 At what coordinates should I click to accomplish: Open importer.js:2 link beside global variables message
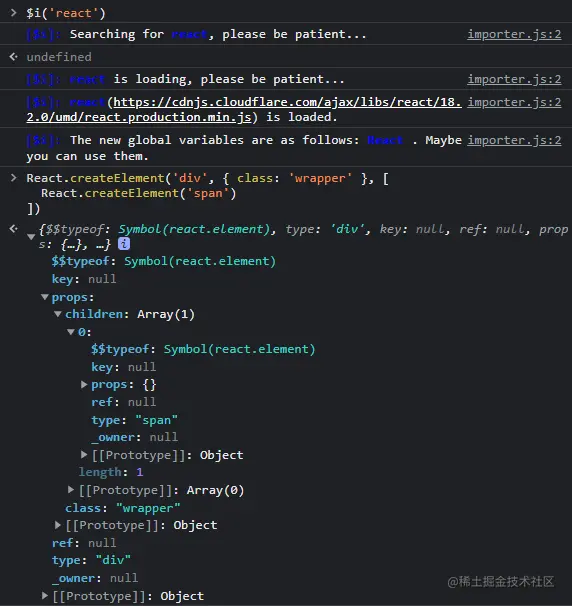click(x=514, y=140)
